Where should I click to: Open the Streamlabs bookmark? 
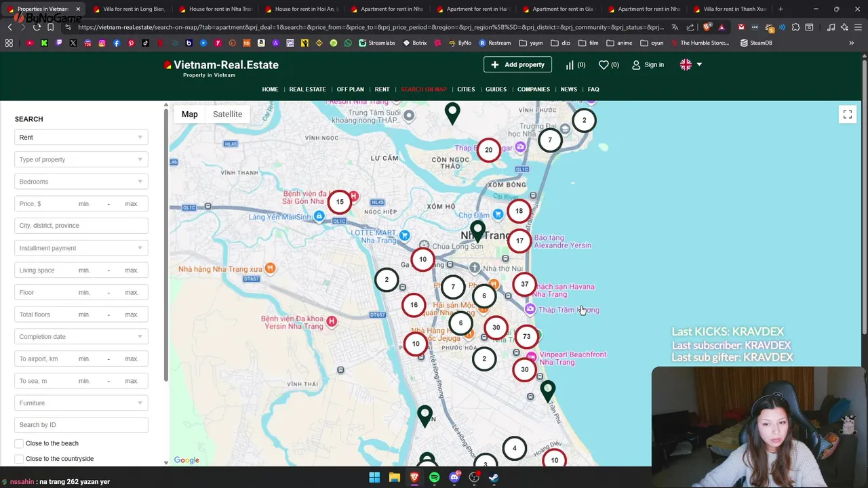tap(377, 43)
